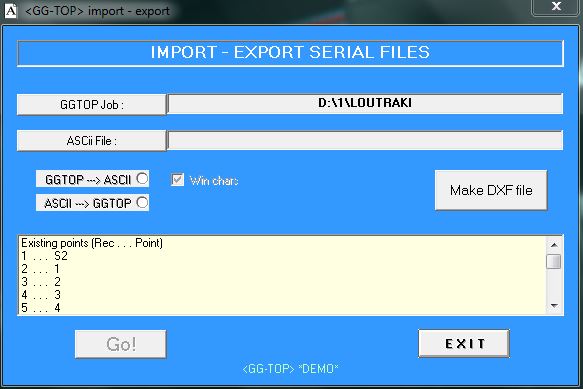Click the points list scroll down arrow
The height and width of the screenshot is (389, 583).
[554, 306]
